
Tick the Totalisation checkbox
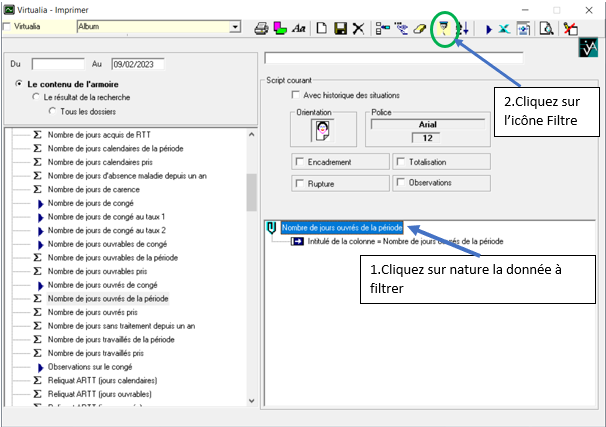[x=400, y=161]
